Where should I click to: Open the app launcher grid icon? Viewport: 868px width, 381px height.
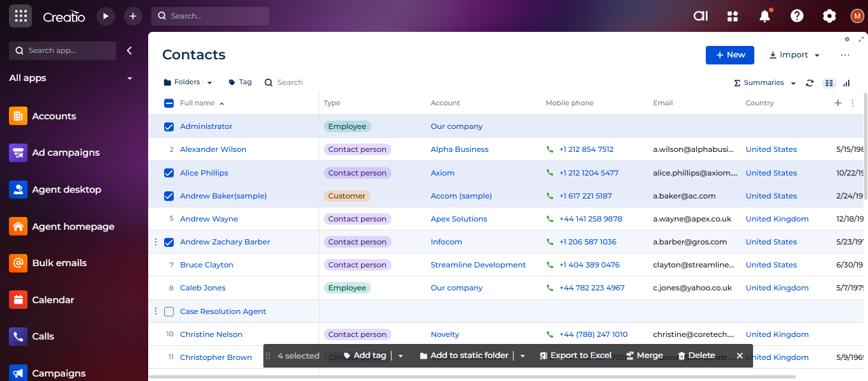pos(20,16)
